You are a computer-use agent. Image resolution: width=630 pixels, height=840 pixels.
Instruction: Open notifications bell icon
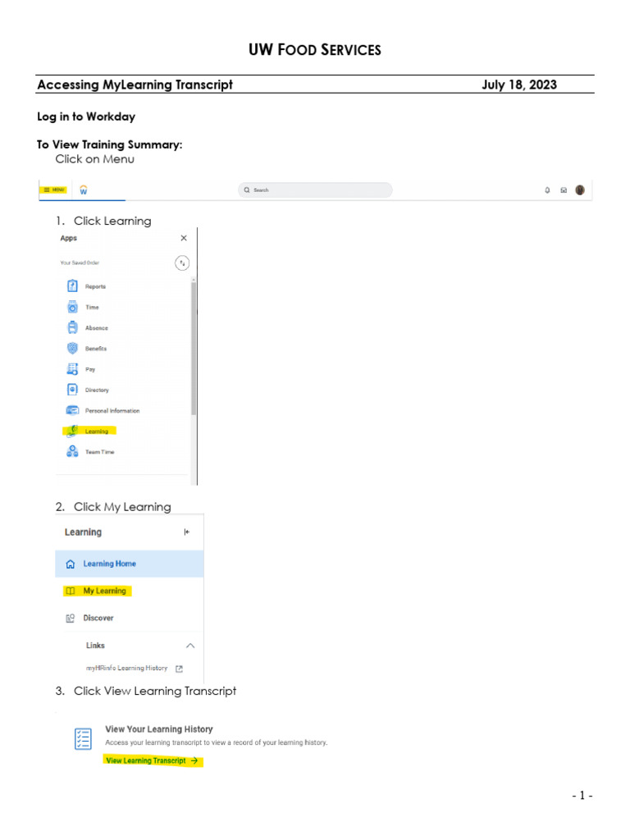point(547,190)
